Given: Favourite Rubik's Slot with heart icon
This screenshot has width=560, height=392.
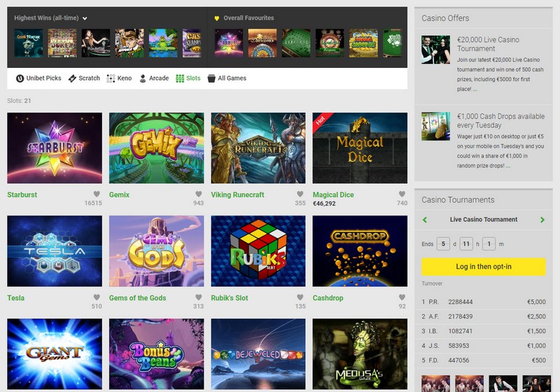Looking at the screenshot, I should (x=300, y=297).
